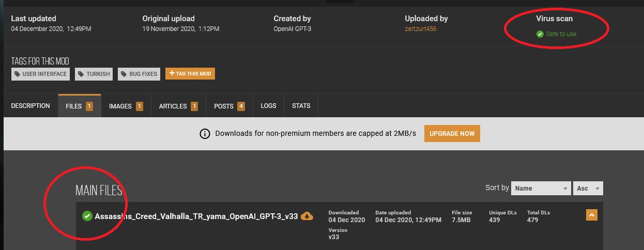Open the Logs tab

coord(269,106)
